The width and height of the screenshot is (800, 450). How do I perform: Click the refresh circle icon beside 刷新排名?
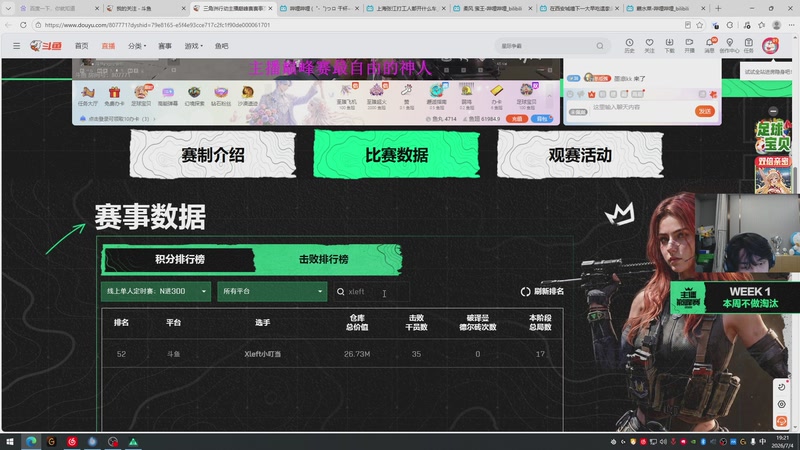click(526, 291)
